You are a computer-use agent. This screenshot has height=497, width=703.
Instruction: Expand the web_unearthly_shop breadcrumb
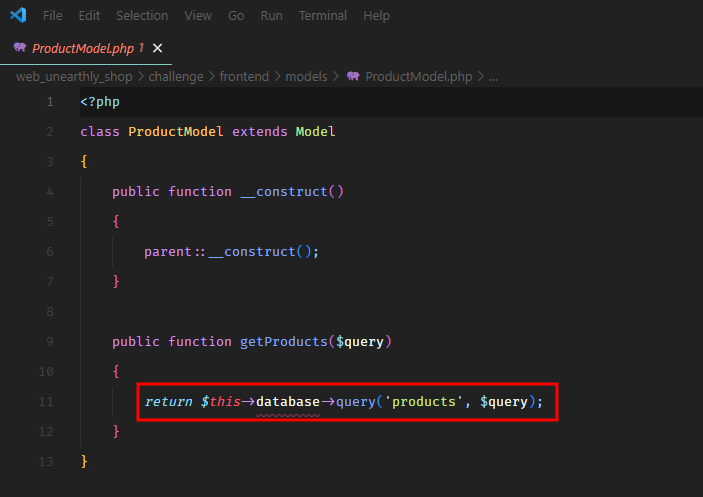(x=76, y=76)
